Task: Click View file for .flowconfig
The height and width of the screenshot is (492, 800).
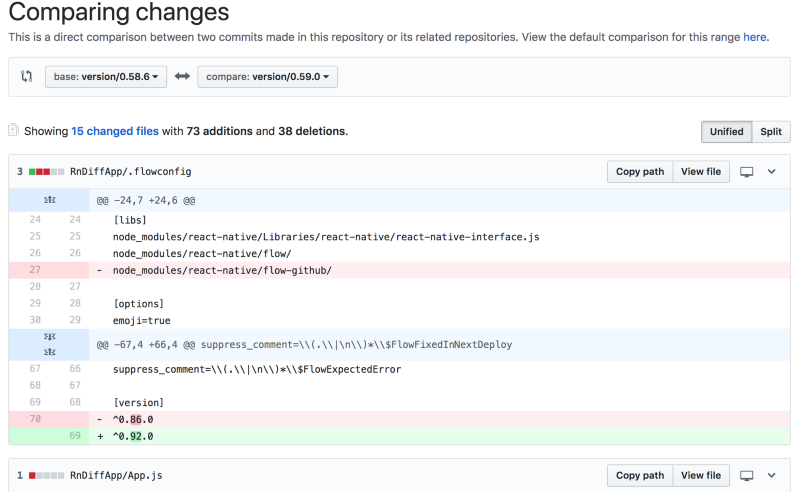Action: click(x=700, y=172)
